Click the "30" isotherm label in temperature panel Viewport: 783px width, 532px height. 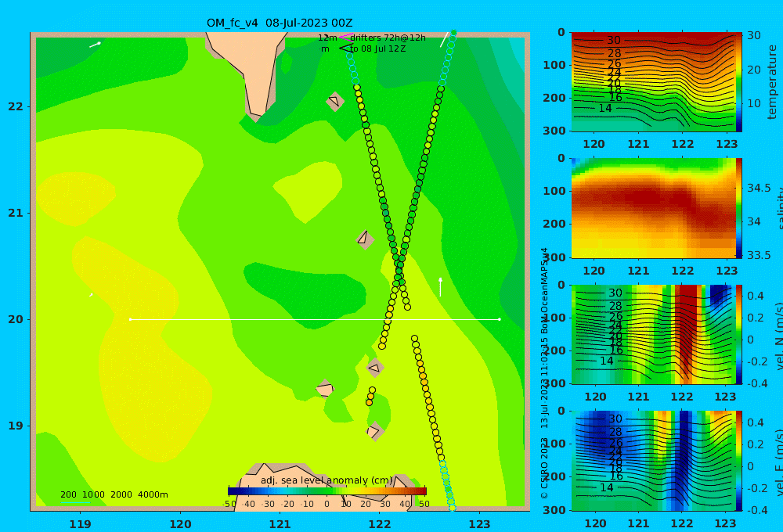[614, 41]
